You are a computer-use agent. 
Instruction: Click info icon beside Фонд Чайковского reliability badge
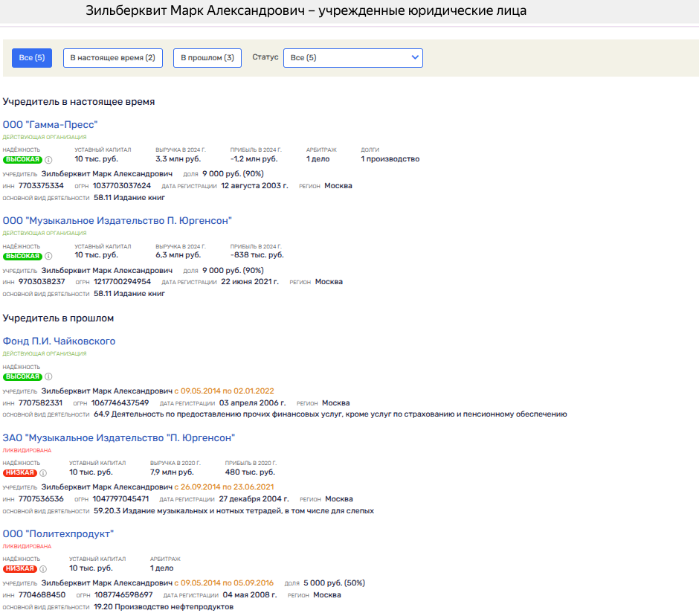click(x=48, y=376)
